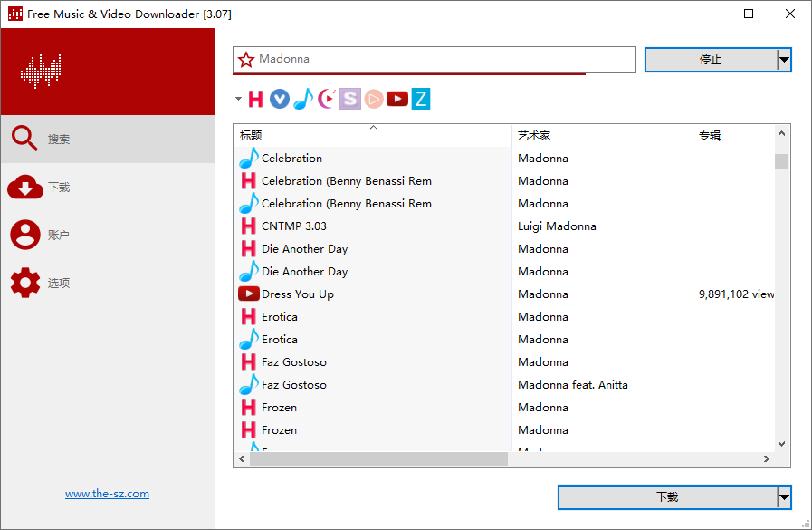This screenshot has width=812, height=530.
Task: Click the red user account icon
Action: coord(24,235)
